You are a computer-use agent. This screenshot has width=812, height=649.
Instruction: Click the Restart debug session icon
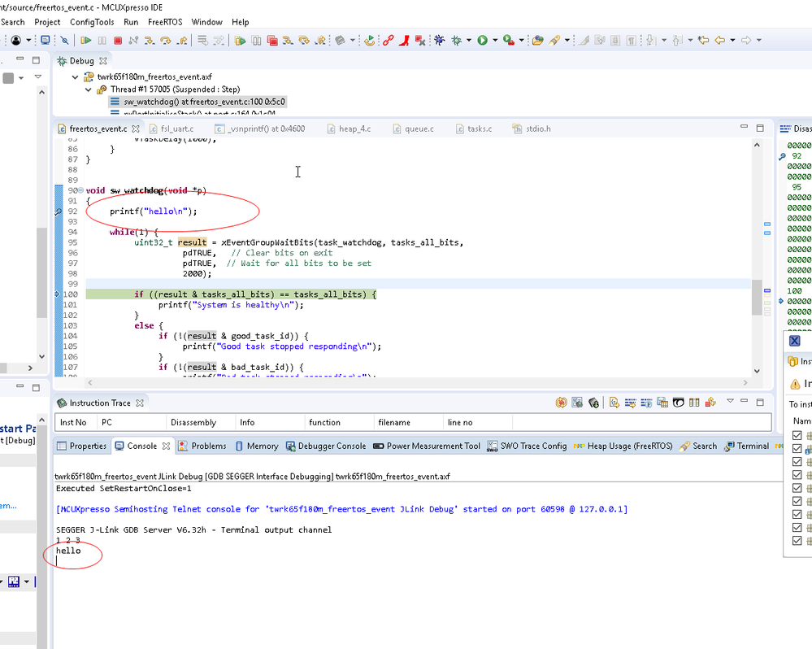369,41
